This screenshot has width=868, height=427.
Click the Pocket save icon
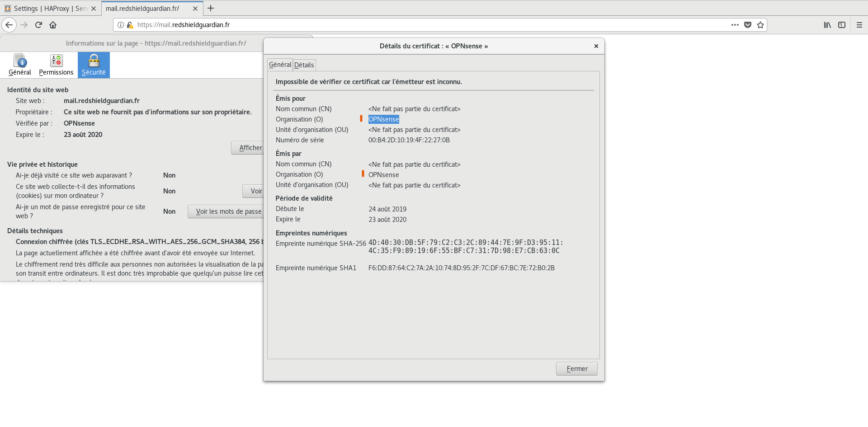tap(748, 25)
